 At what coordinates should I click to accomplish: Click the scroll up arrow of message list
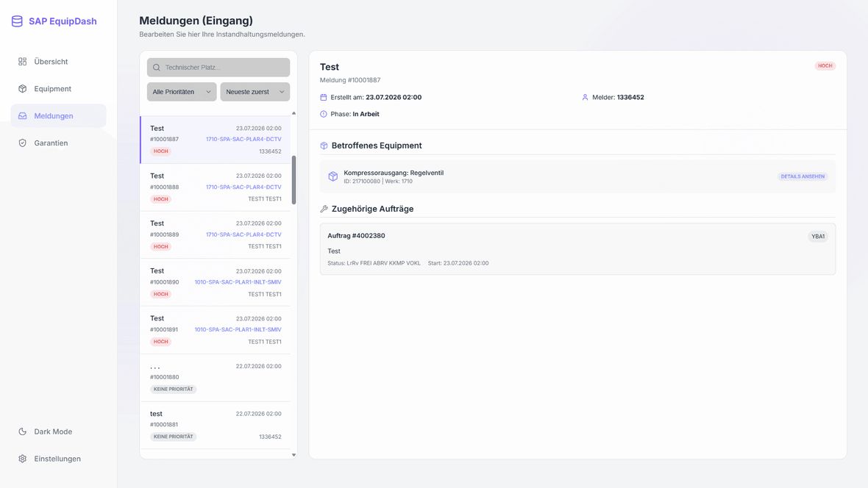pyautogui.click(x=294, y=113)
